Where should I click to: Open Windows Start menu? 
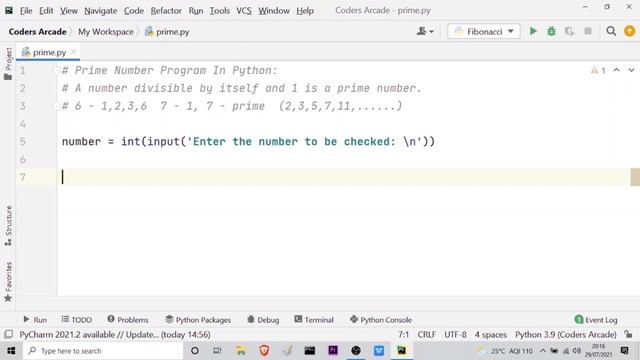click(11, 351)
